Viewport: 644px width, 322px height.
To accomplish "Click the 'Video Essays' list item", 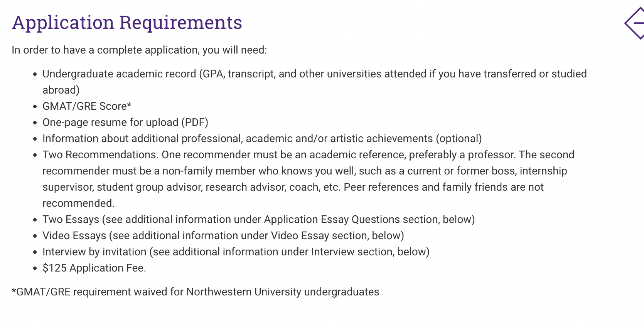I will [74, 236].
